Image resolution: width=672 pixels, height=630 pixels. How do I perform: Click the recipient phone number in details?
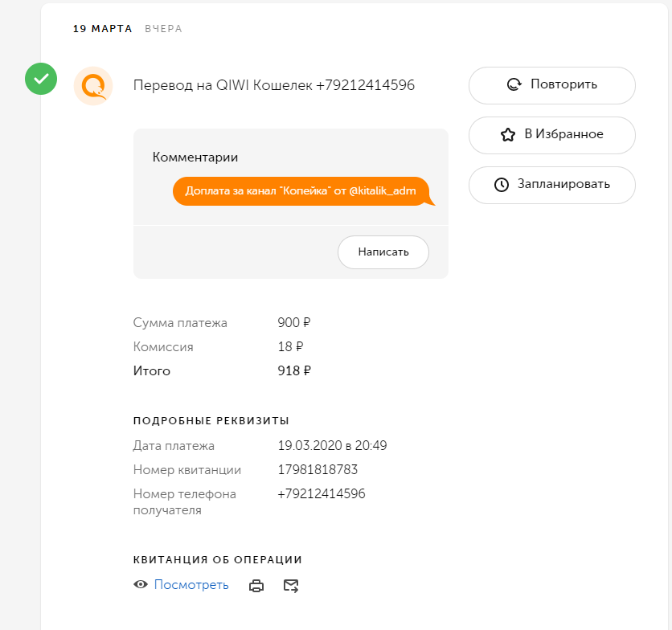[322, 494]
